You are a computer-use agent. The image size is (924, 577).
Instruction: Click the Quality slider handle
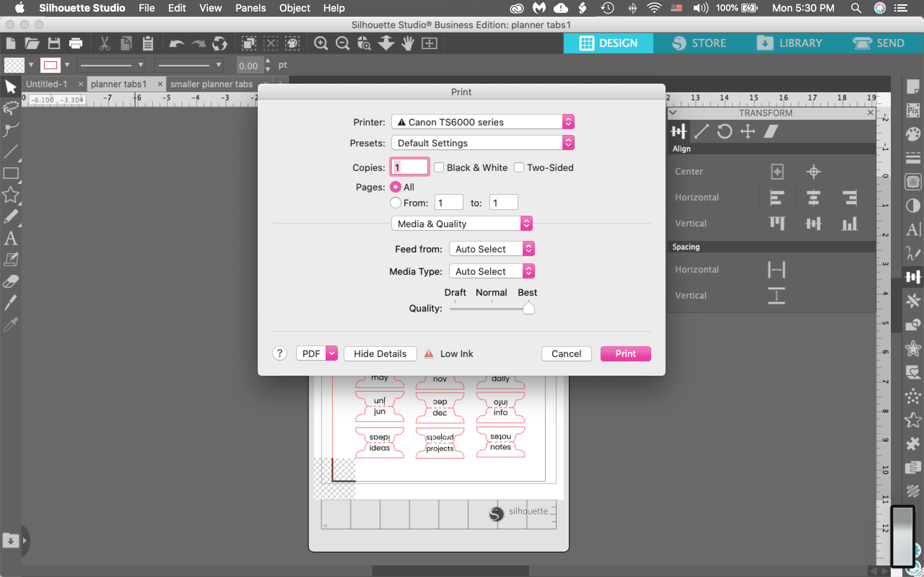tap(528, 308)
